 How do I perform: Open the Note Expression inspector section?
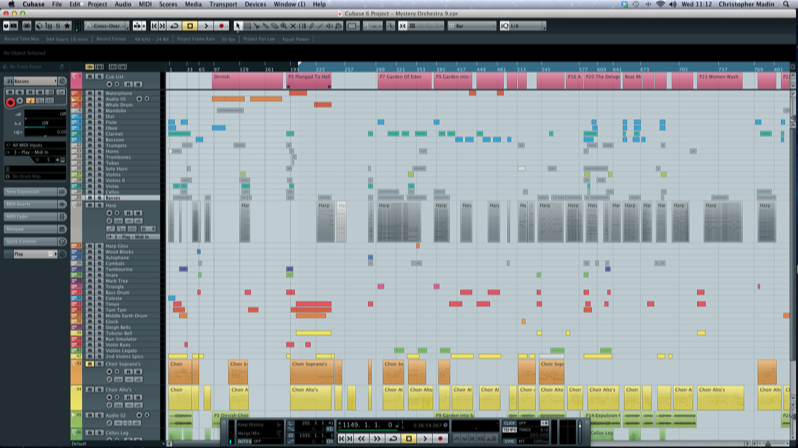pyautogui.click(x=32, y=191)
